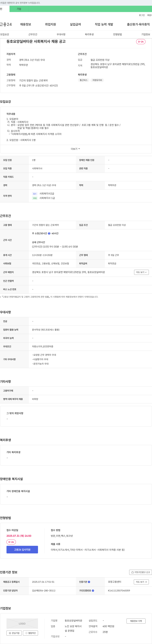The image size is (152, 644).
Task: Click the 12시30분~13시30분 break time value
Action: click(x=42, y=255)
